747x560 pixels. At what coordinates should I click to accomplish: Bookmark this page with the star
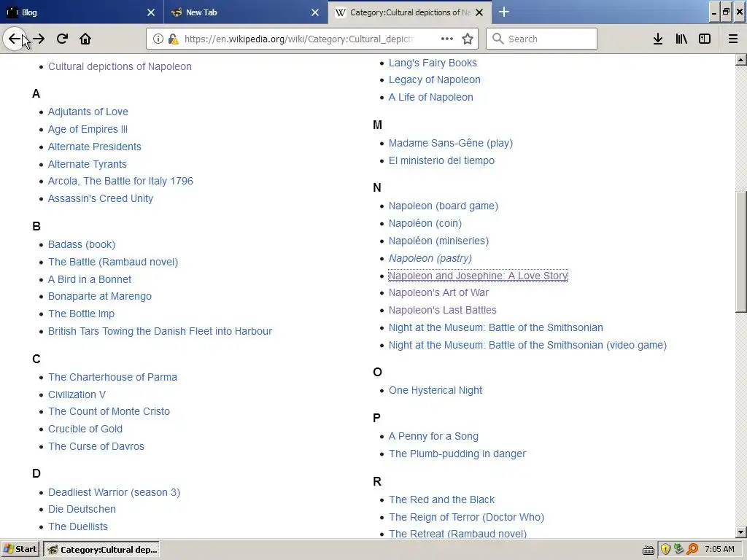468,39
